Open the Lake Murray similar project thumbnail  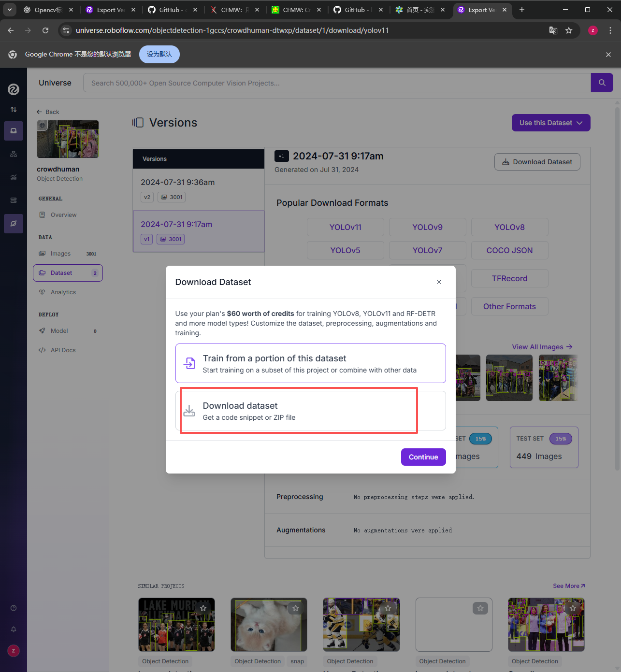pyautogui.click(x=176, y=625)
